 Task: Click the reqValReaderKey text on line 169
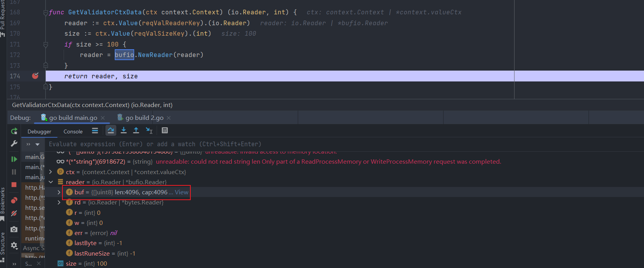171,23
